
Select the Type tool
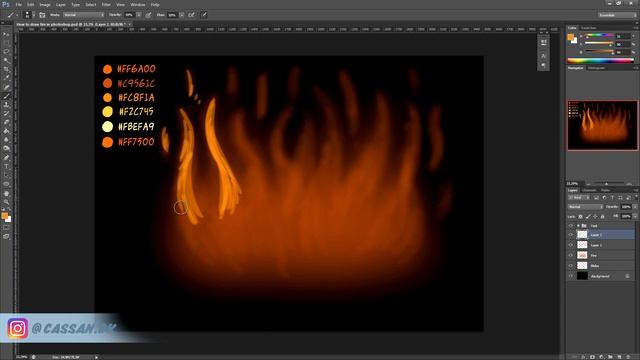pyautogui.click(x=6, y=167)
